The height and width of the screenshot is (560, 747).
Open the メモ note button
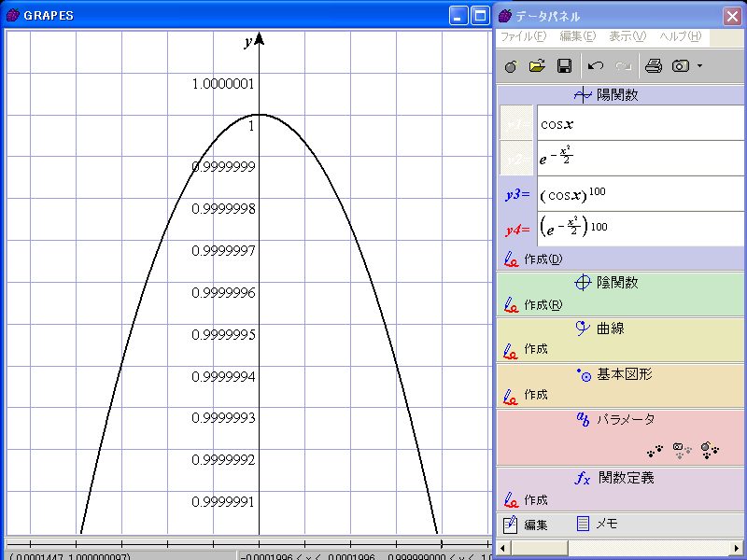coord(598,524)
